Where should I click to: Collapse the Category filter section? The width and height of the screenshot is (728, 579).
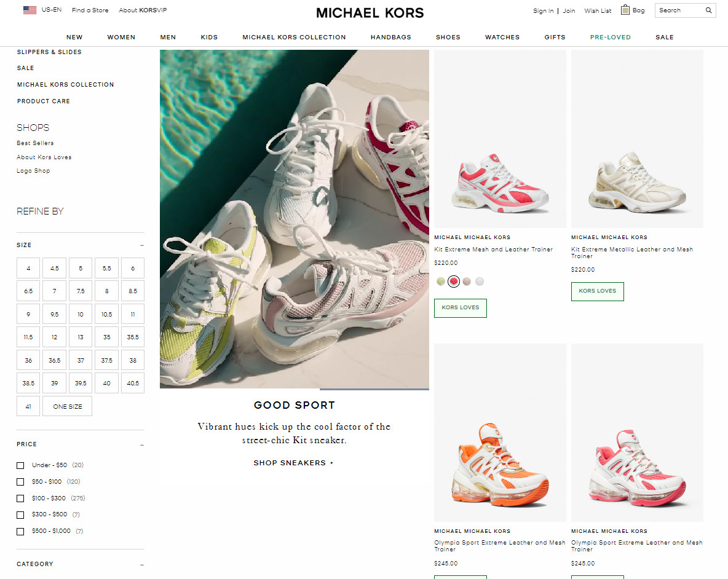point(142,565)
